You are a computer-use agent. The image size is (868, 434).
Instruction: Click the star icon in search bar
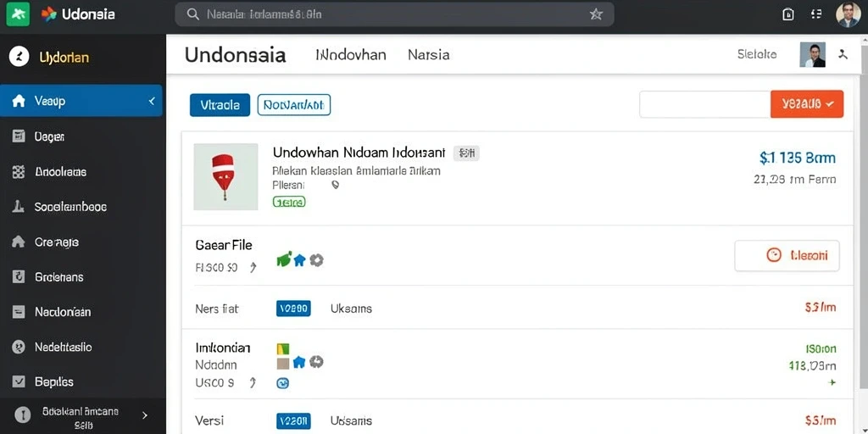click(x=596, y=14)
